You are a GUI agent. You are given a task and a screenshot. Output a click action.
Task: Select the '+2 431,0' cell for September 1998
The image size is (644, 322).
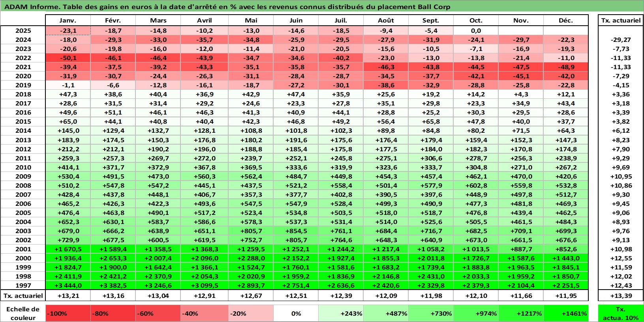431,276
